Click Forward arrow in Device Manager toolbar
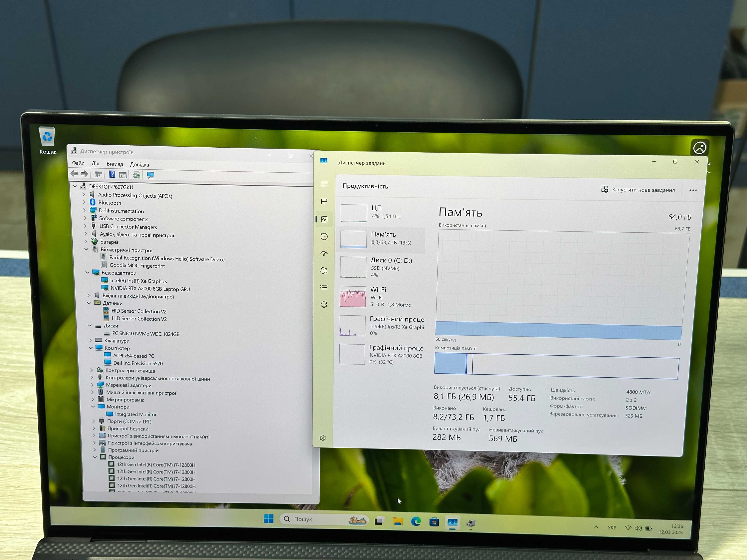The image size is (747, 560). (84, 174)
